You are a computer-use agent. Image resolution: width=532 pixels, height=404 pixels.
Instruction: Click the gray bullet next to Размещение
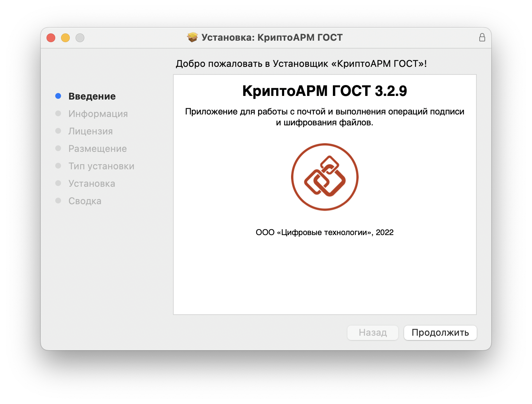(x=58, y=148)
